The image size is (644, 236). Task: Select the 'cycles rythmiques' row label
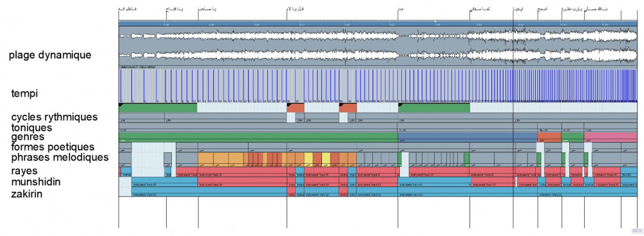pos(55,117)
